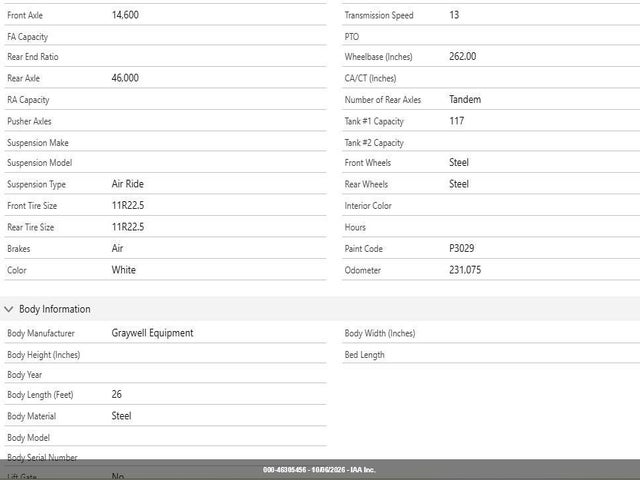Click the Tank #2 Capacity label

pos(374,143)
